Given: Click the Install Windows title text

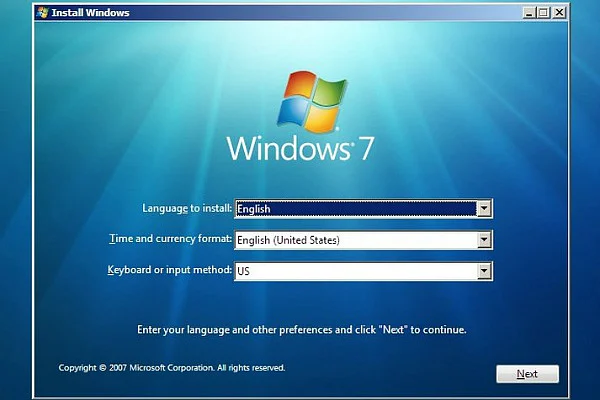Looking at the screenshot, I should click(91, 13).
